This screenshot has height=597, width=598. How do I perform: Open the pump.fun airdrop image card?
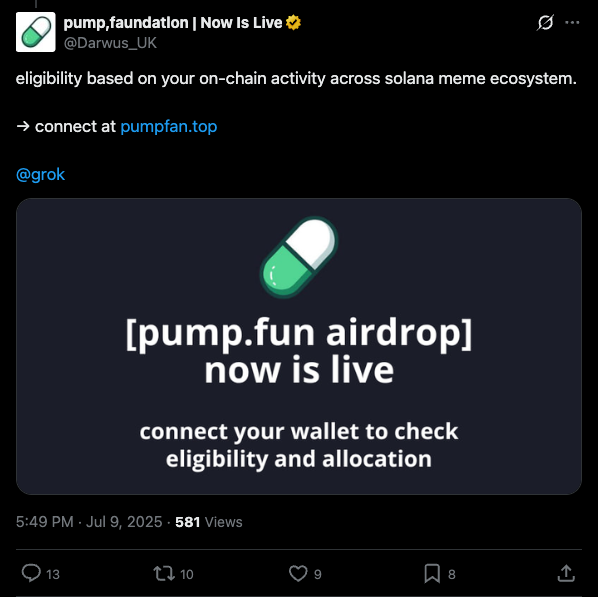point(299,346)
